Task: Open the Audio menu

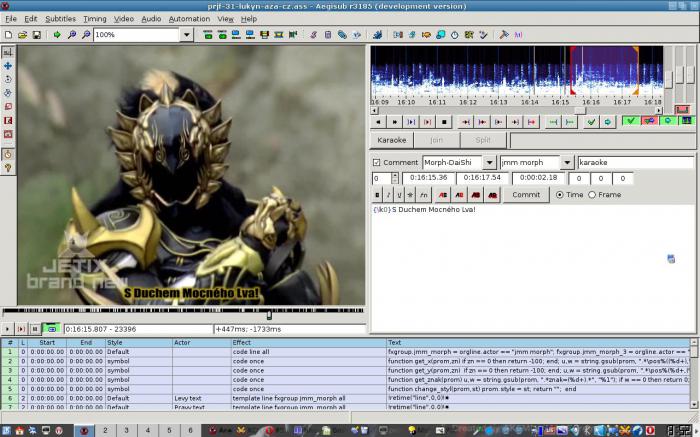Action: (x=151, y=19)
